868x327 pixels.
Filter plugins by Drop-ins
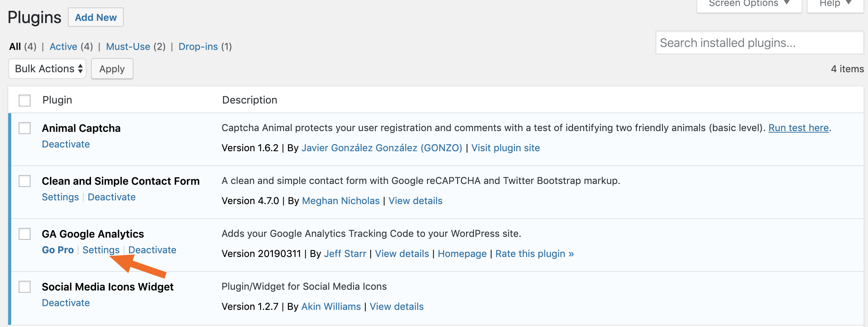click(198, 47)
